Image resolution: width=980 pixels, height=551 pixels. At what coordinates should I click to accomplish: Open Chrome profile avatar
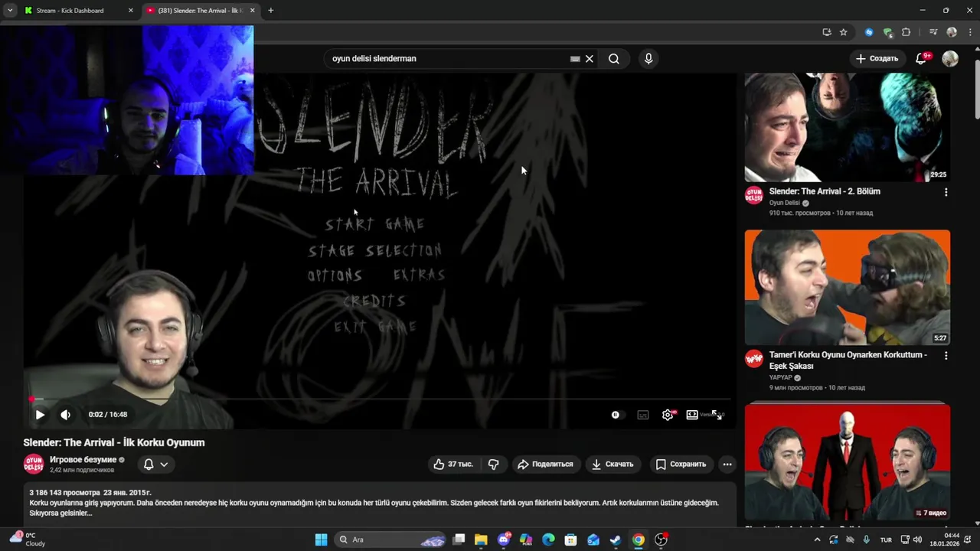952,32
